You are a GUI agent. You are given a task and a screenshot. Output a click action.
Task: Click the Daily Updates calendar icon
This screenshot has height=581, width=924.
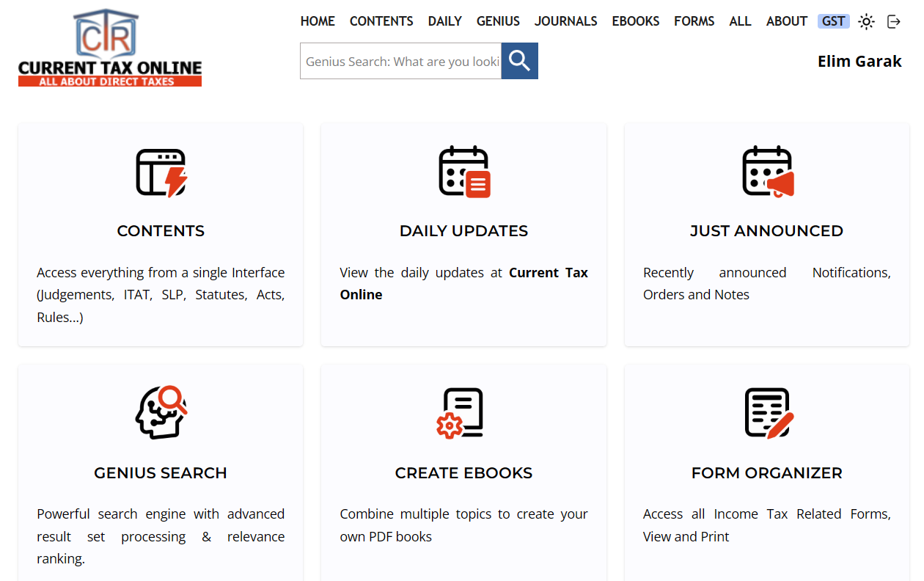(x=463, y=172)
